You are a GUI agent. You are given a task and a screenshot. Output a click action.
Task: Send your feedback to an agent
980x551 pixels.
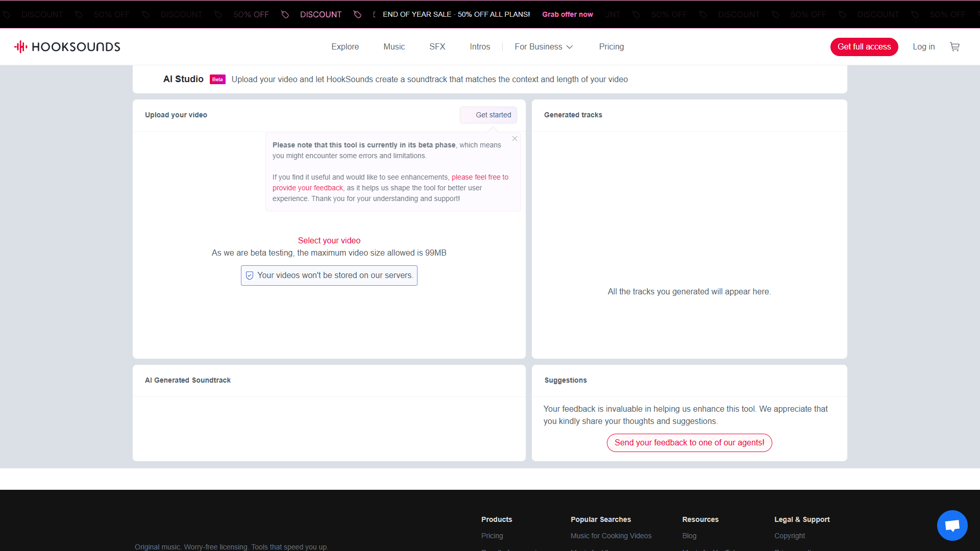(x=690, y=443)
